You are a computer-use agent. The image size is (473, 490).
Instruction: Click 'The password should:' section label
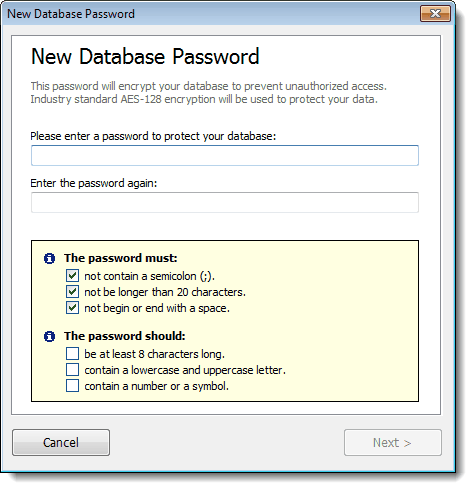[125, 336]
